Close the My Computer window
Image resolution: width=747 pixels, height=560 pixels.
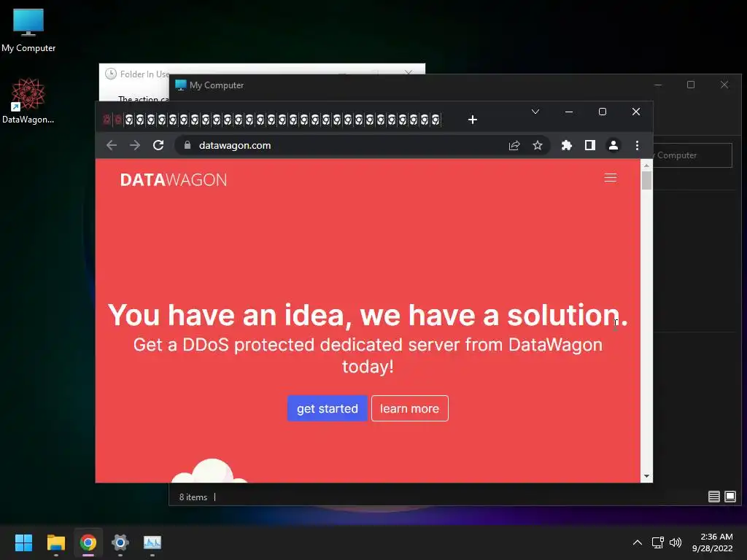[724, 85]
